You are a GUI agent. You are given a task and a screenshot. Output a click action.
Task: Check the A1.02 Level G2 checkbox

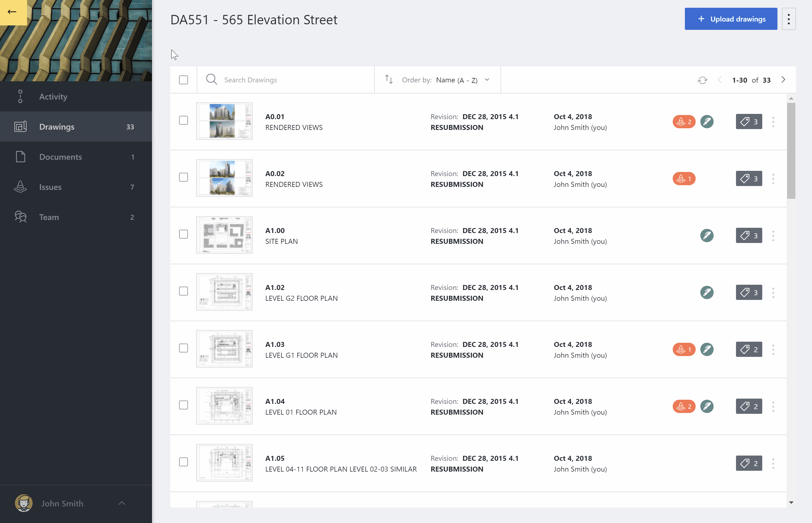tap(183, 291)
